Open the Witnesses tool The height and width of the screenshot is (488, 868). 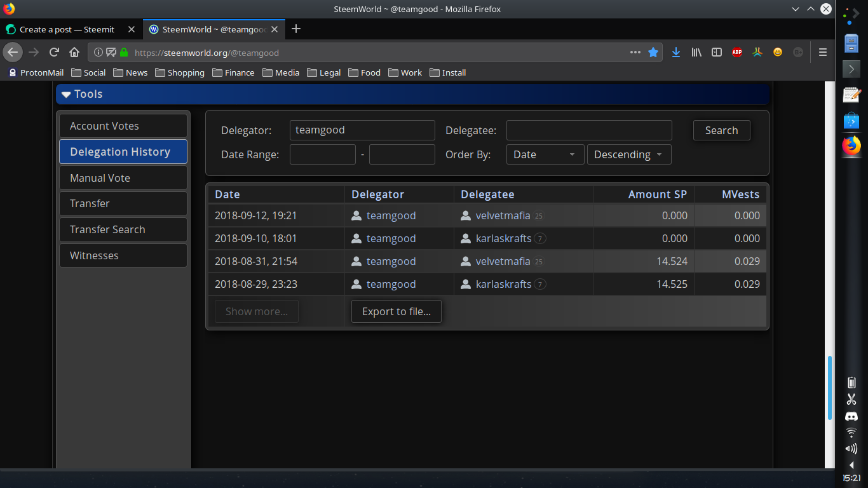coord(123,255)
